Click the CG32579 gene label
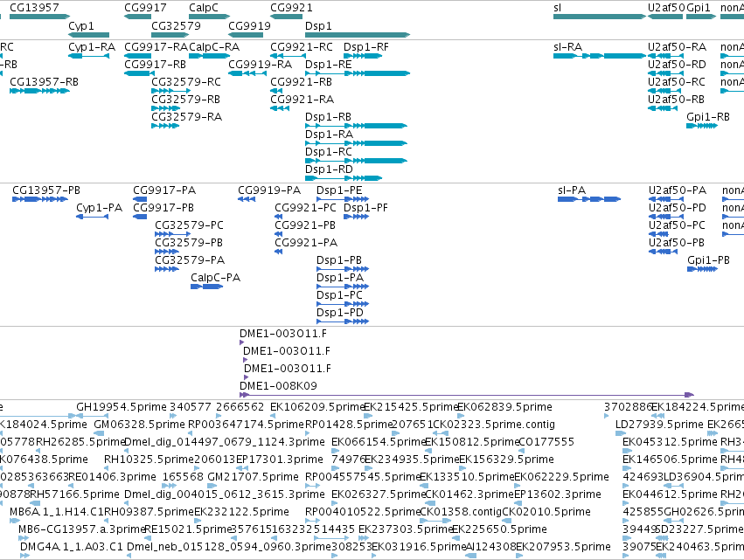The image size is (744, 560). (x=176, y=25)
